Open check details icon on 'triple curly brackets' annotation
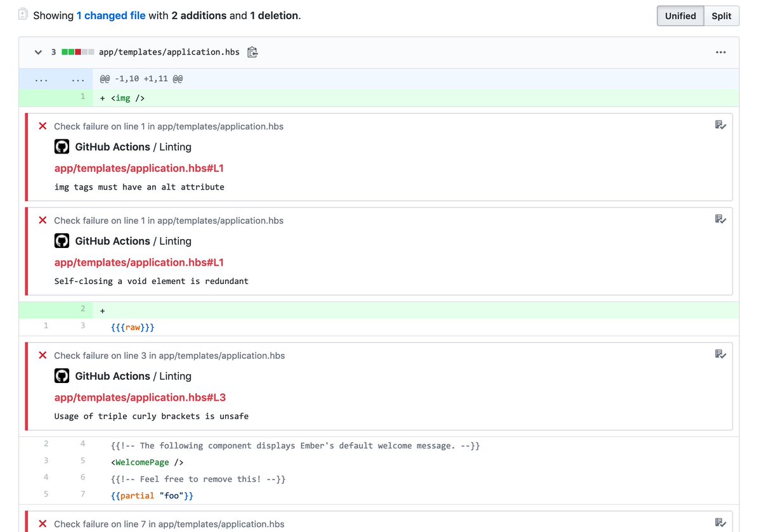Screen dimensions: 761x532 720,354
